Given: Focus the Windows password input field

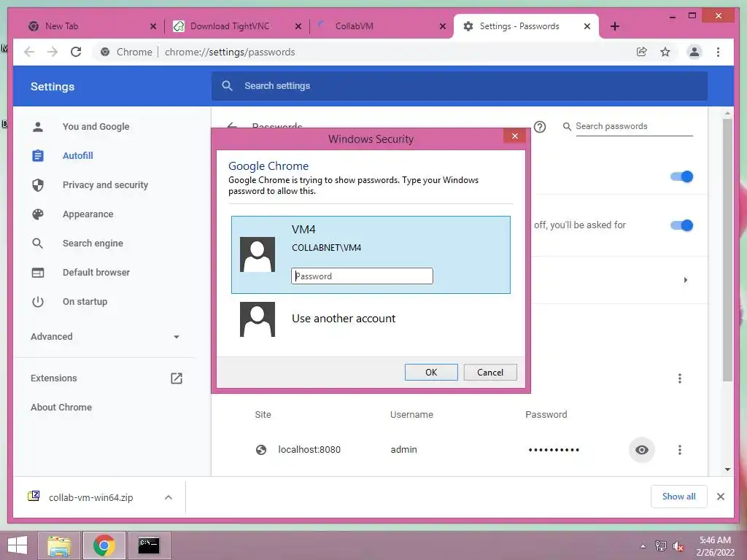Looking at the screenshot, I should tap(362, 276).
